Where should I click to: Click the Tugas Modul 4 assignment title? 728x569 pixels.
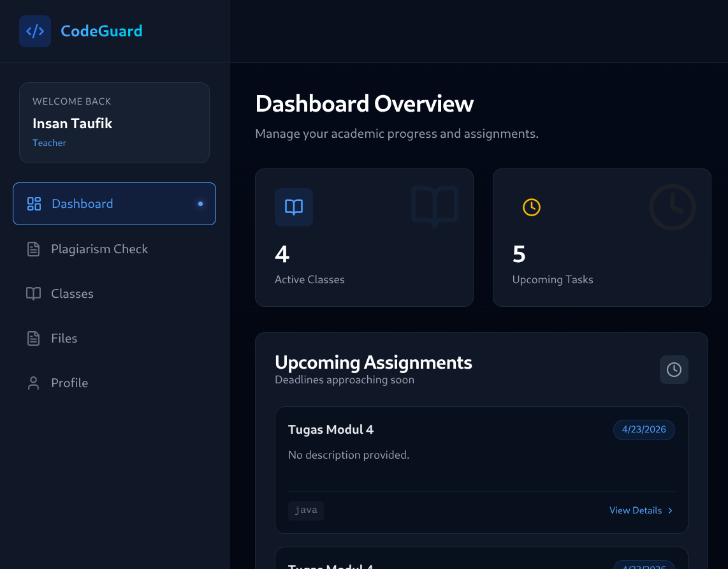tap(331, 430)
